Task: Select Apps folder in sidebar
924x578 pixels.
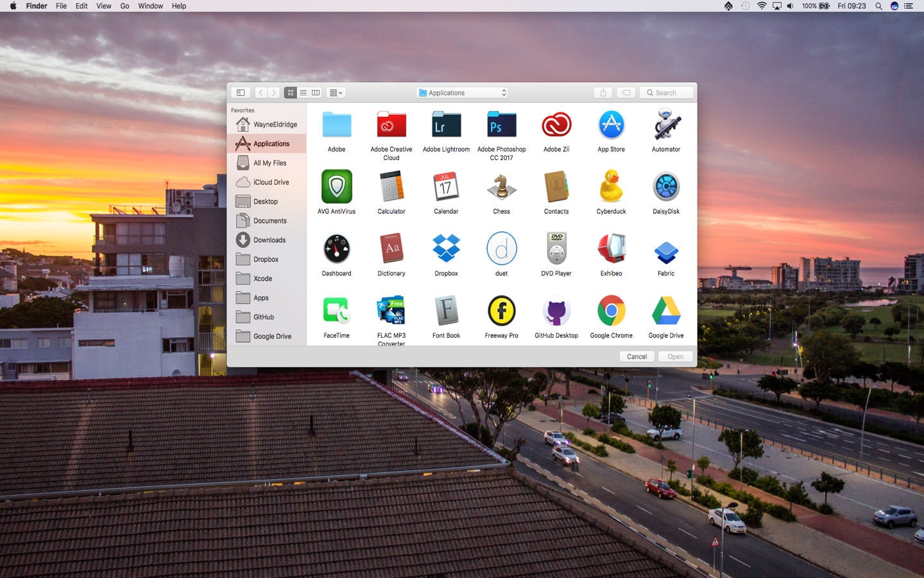Action: coord(266,298)
